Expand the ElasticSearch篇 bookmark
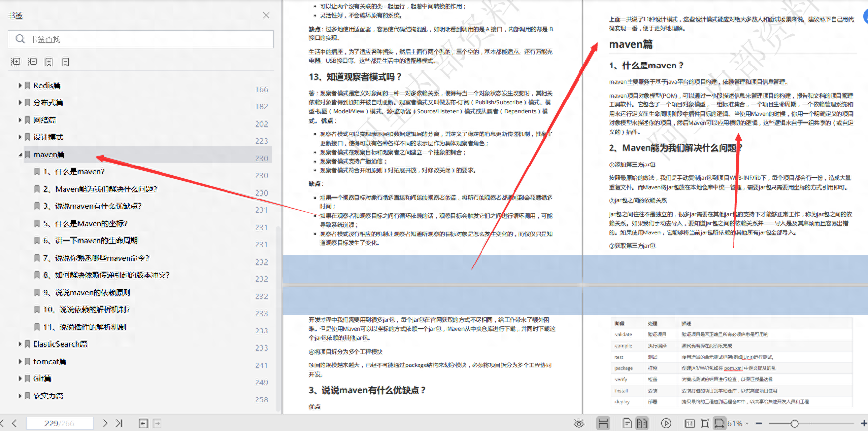 tap(20, 344)
